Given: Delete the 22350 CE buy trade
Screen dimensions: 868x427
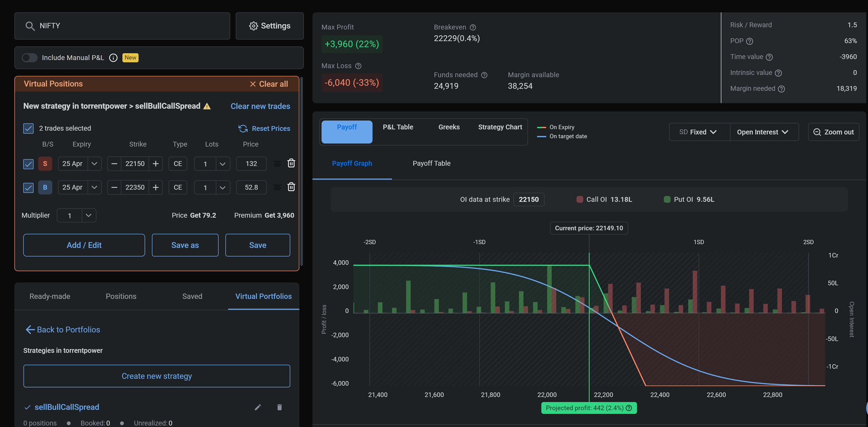Looking at the screenshot, I should (291, 187).
